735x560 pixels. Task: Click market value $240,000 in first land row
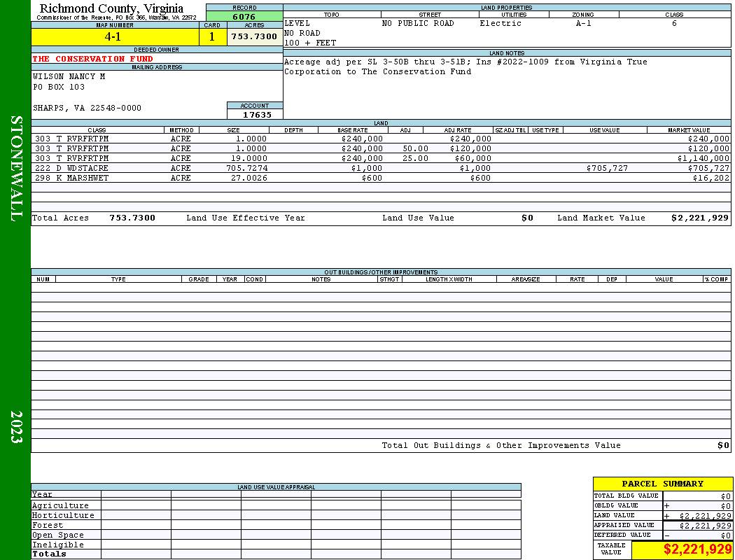click(708, 139)
